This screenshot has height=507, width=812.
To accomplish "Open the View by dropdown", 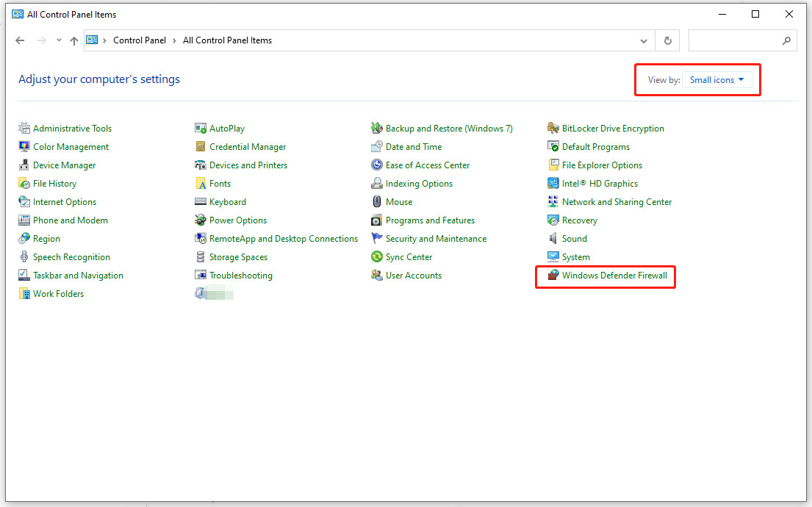I will tap(716, 79).
